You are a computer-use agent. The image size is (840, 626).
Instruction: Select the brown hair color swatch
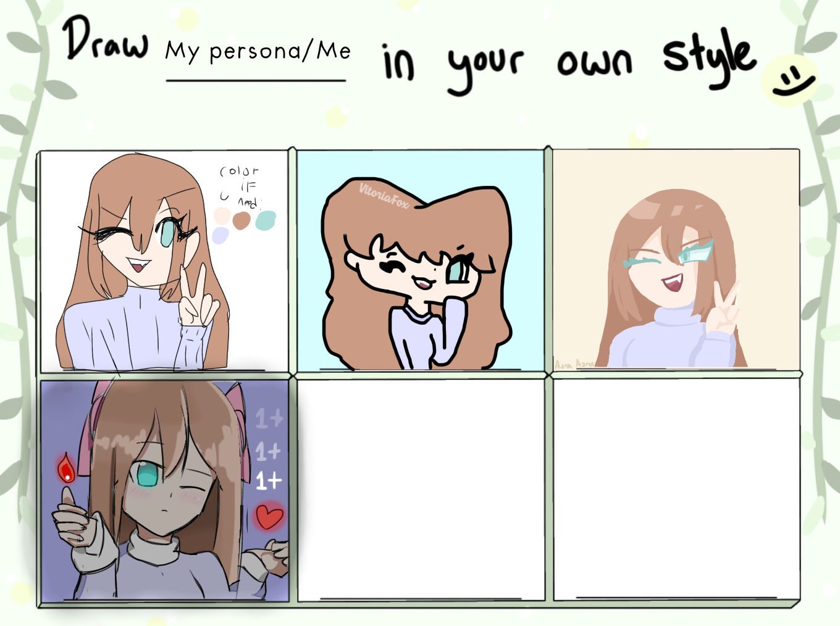pos(241,220)
